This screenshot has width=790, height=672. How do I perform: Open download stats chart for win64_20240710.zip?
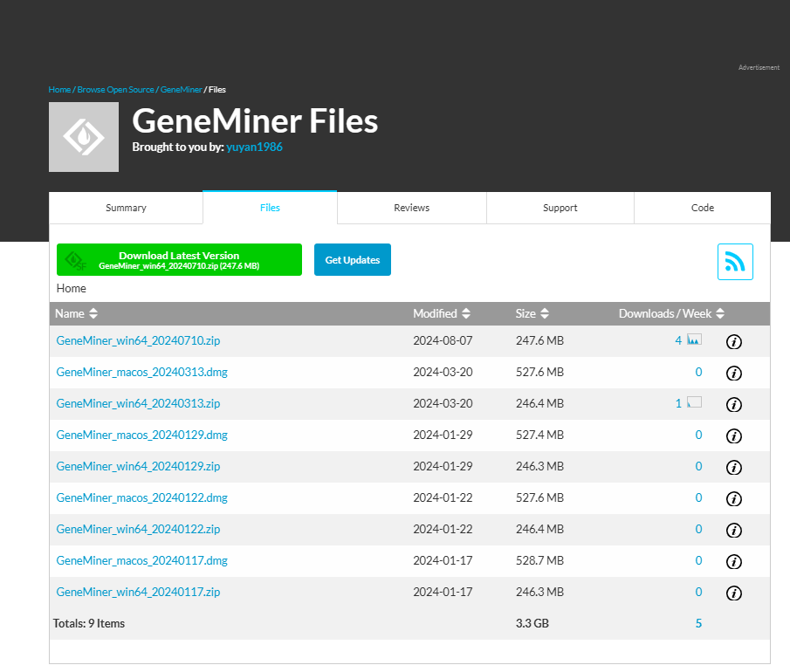click(x=694, y=339)
